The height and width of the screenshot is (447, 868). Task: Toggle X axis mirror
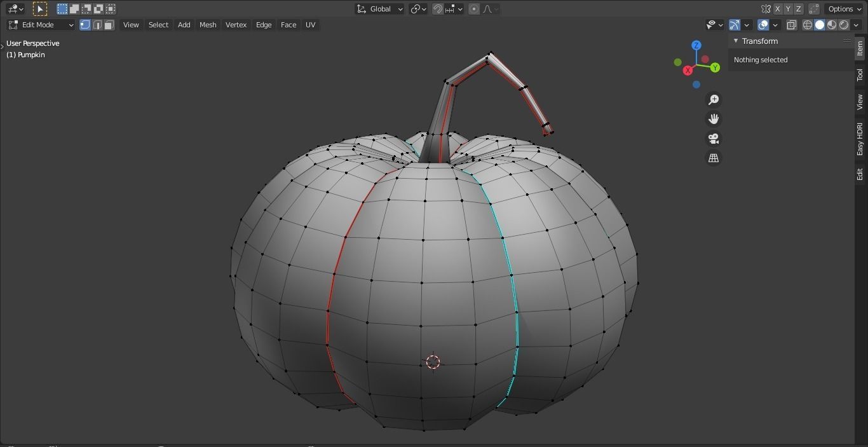click(777, 9)
